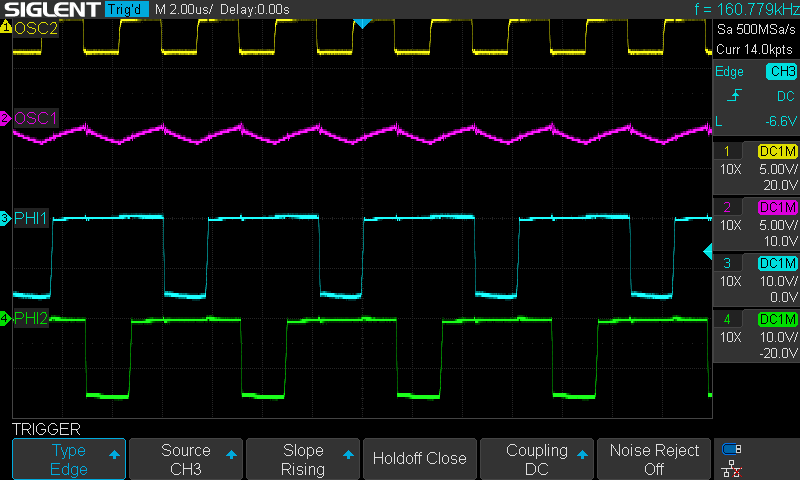Click channel 1 offset 20.0V value

(780, 185)
